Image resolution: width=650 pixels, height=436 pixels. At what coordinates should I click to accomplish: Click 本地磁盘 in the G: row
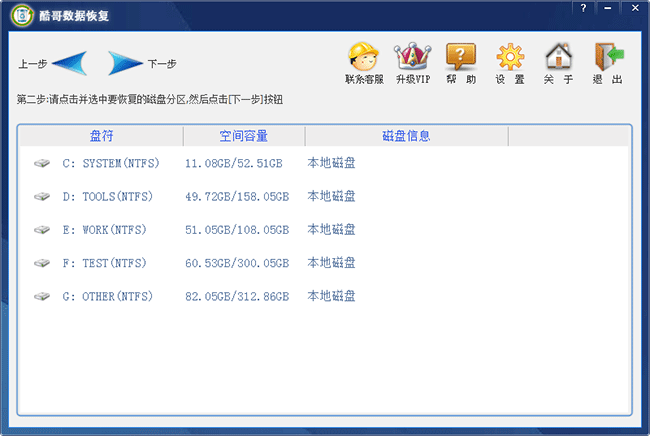point(331,296)
